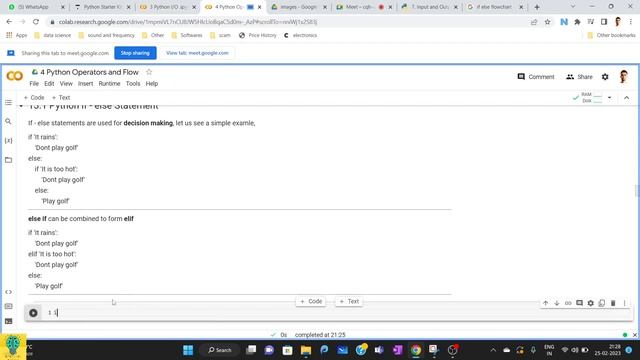Open the View menu
This screenshot has height=360, width=640.
tap(66, 84)
